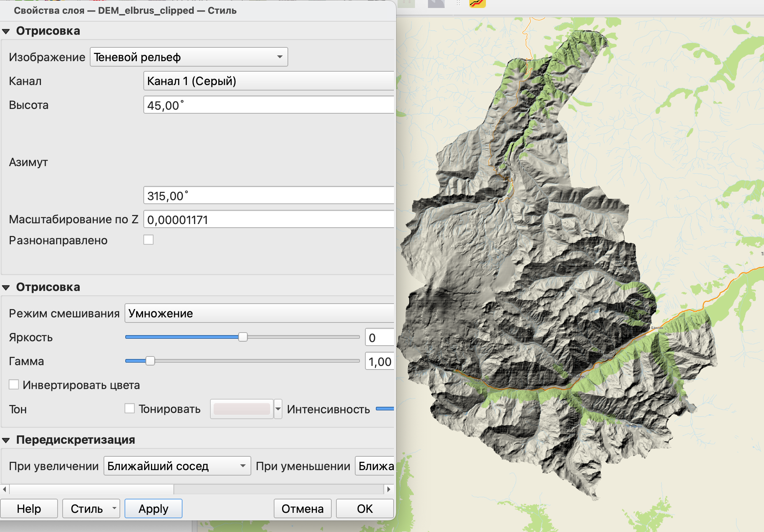
Task: Open the При увеличении resampling dropdown
Action: pos(177,466)
